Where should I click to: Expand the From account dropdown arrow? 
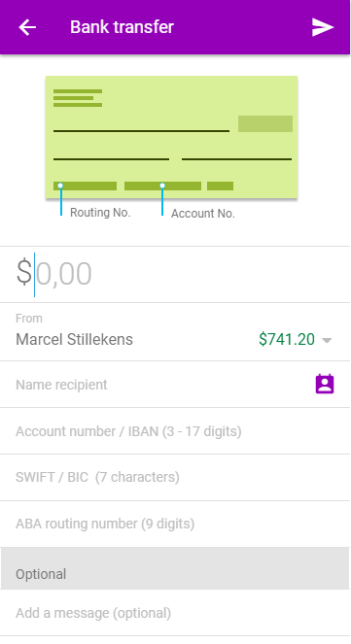[327, 340]
